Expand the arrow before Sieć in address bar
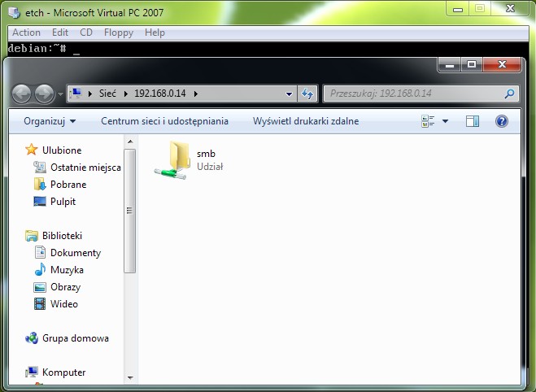The height and width of the screenshot is (392, 536). click(x=90, y=94)
